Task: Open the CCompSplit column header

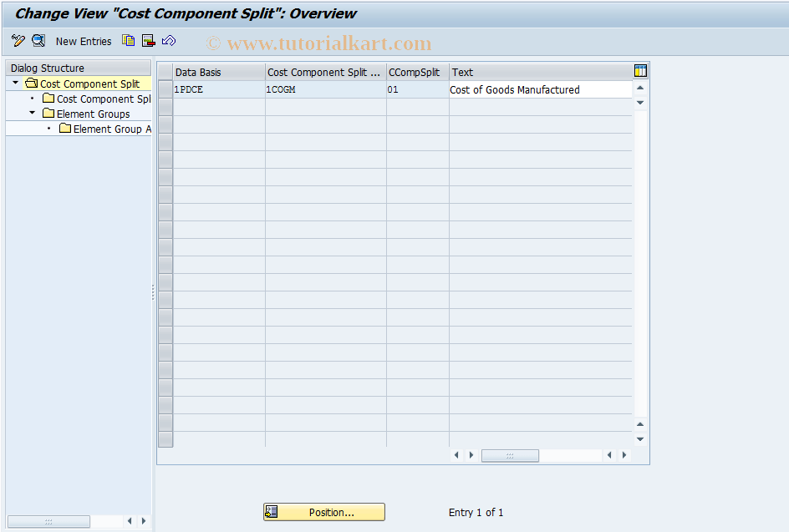Action: pos(415,72)
